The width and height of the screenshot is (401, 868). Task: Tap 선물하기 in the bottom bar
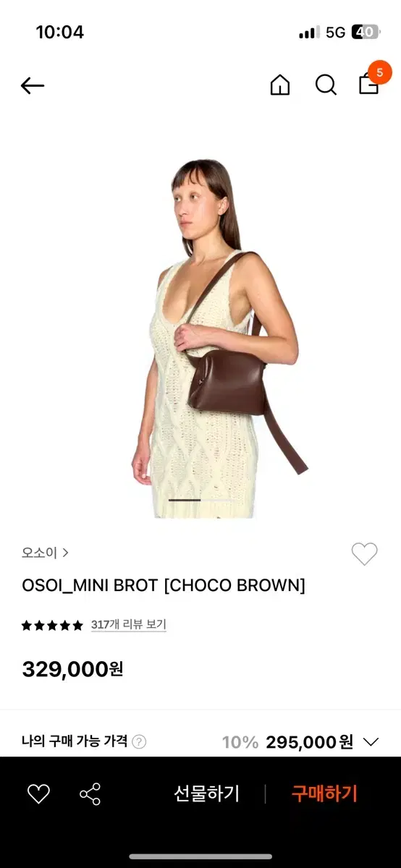(x=206, y=793)
